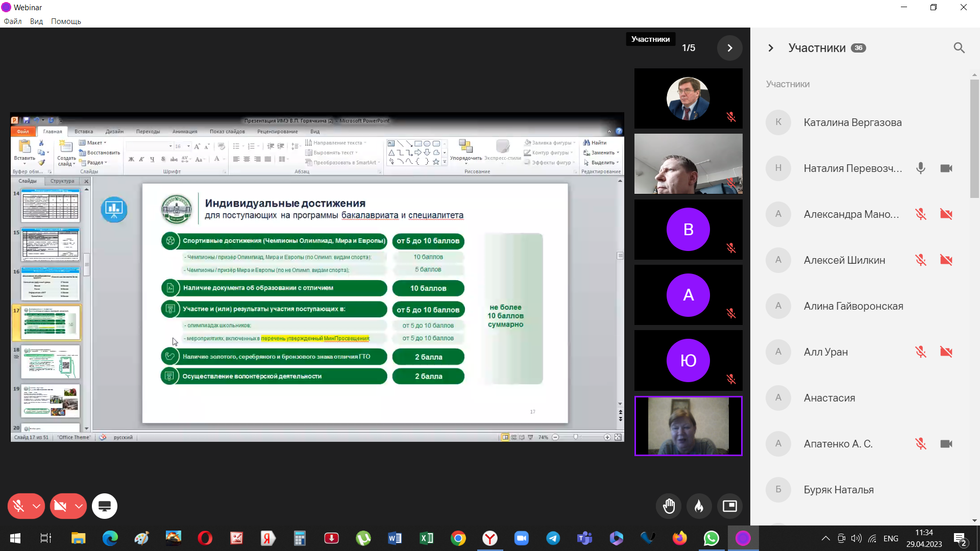Turn on your camera

[x=60, y=506]
